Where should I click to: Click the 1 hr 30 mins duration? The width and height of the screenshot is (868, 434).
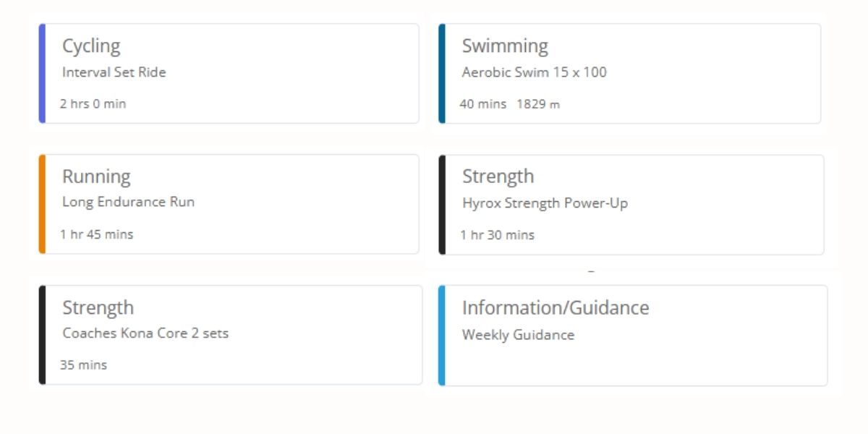tap(497, 234)
